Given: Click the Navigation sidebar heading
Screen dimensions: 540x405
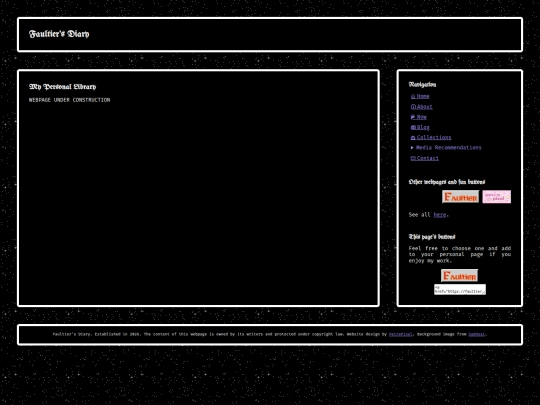Looking at the screenshot, I should click(422, 84).
